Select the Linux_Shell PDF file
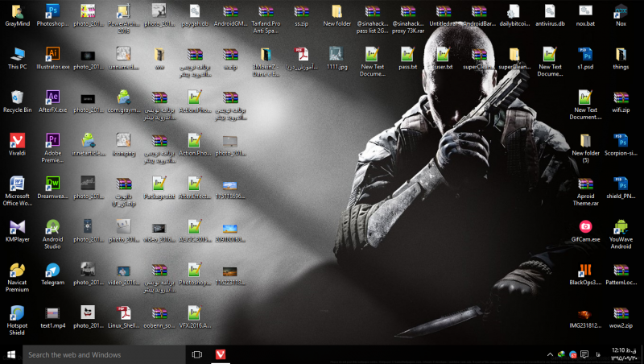The width and height of the screenshot is (644, 364). [124, 317]
